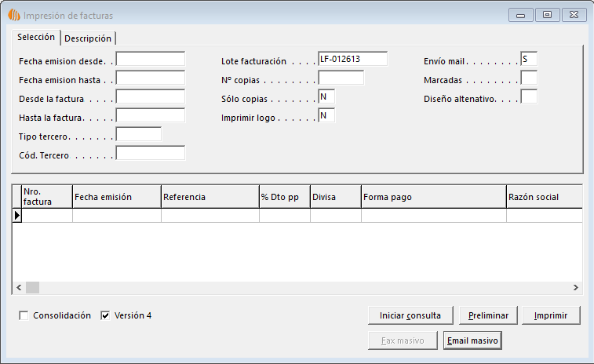This screenshot has width=594, height=364.
Task: Uncheck the Versión 4 checkbox
Action: [106, 316]
